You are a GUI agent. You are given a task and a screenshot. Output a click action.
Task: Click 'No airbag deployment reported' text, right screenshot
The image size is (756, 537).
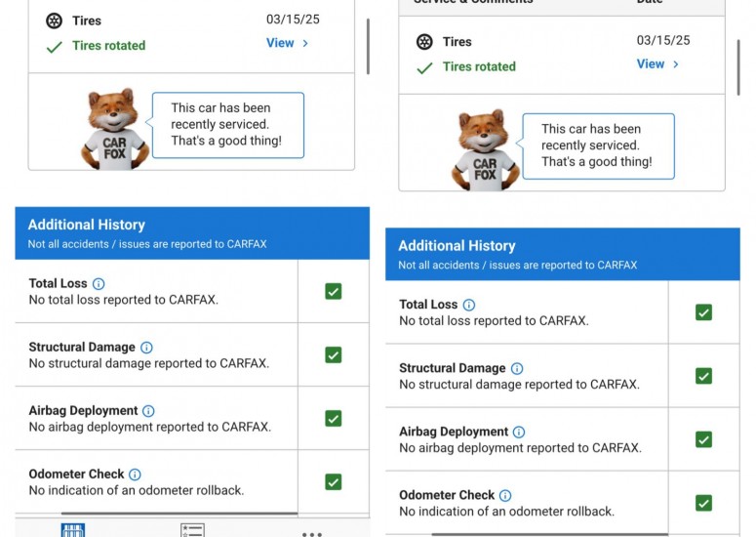[520, 449]
